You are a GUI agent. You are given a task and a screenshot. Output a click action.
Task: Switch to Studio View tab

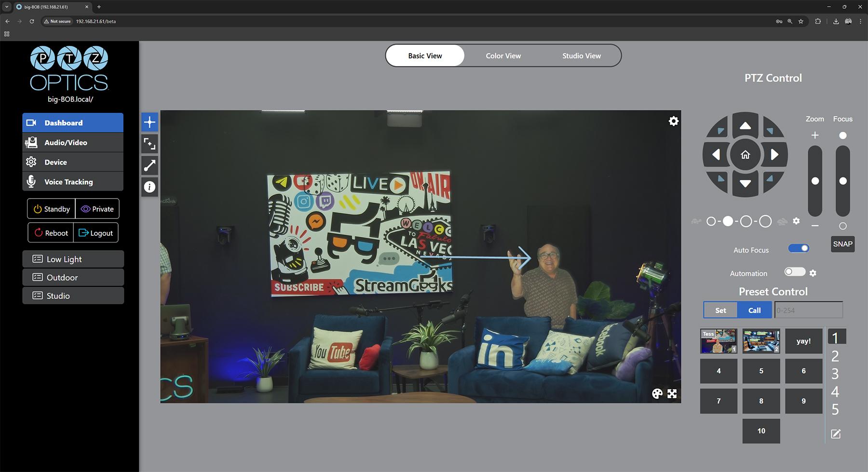click(582, 56)
